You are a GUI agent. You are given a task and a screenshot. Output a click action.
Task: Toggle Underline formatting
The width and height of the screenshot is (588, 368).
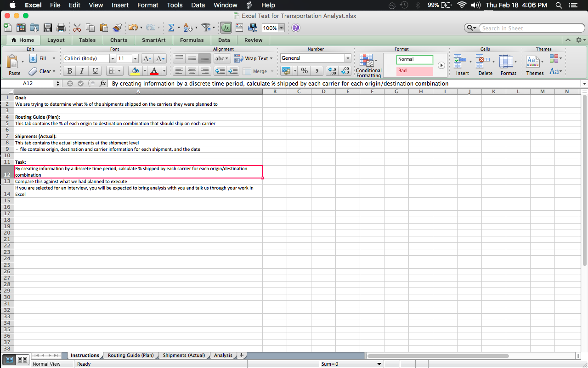click(95, 71)
